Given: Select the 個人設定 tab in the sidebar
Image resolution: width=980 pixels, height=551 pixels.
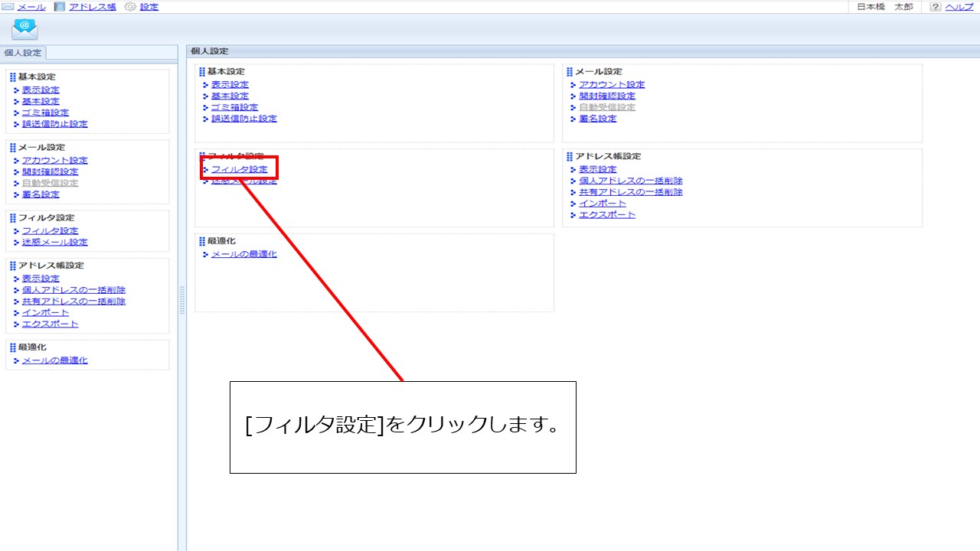Looking at the screenshot, I should 24,53.
